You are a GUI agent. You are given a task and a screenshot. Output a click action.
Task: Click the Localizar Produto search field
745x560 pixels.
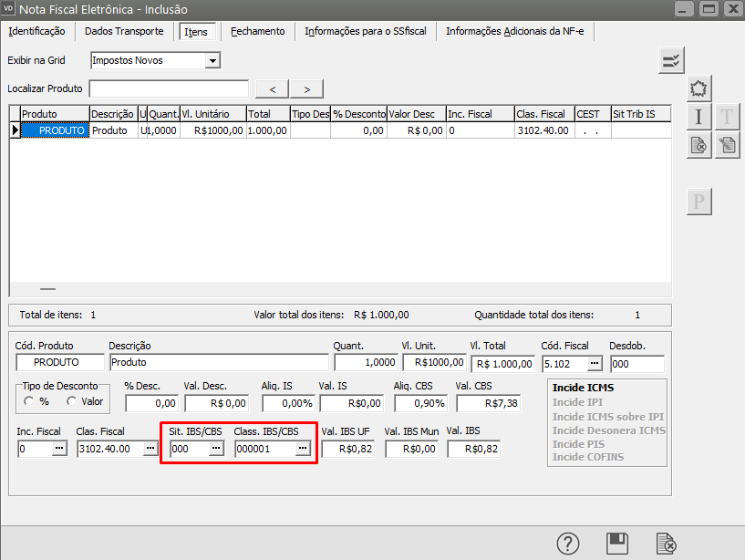[x=169, y=88]
